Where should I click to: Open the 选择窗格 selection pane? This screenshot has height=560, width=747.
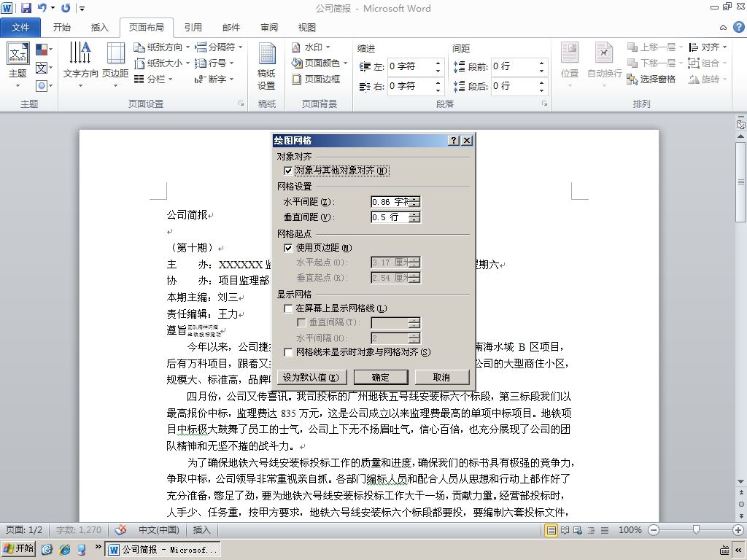pos(651,79)
